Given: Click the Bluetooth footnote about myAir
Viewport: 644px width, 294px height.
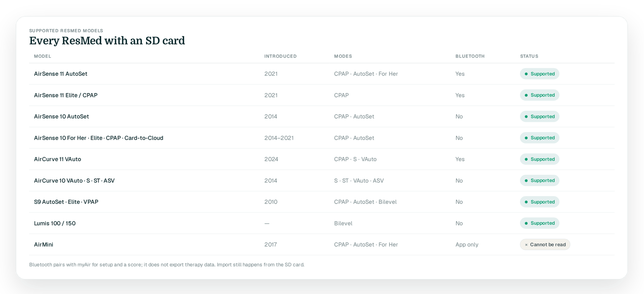Looking at the screenshot, I should pyautogui.click(x=167, y=265).
